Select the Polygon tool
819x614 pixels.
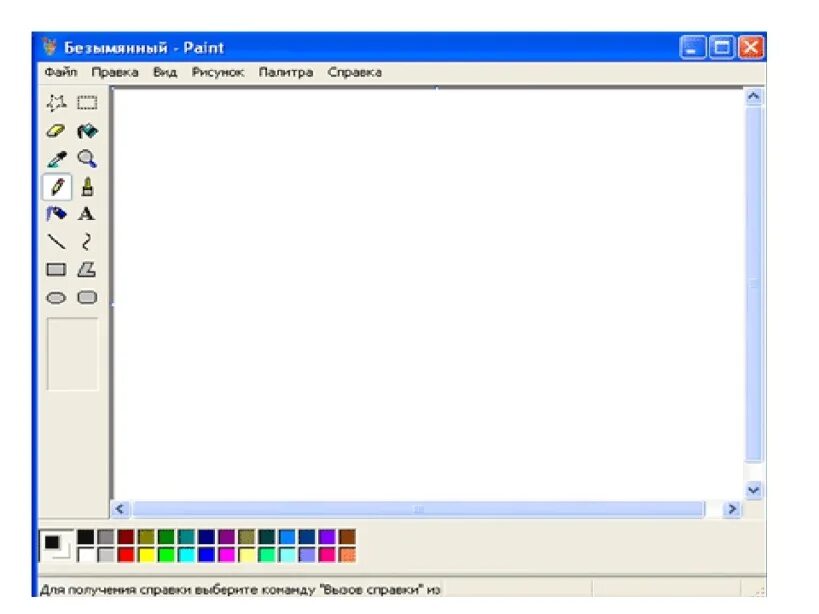click(x=87, y=269)
